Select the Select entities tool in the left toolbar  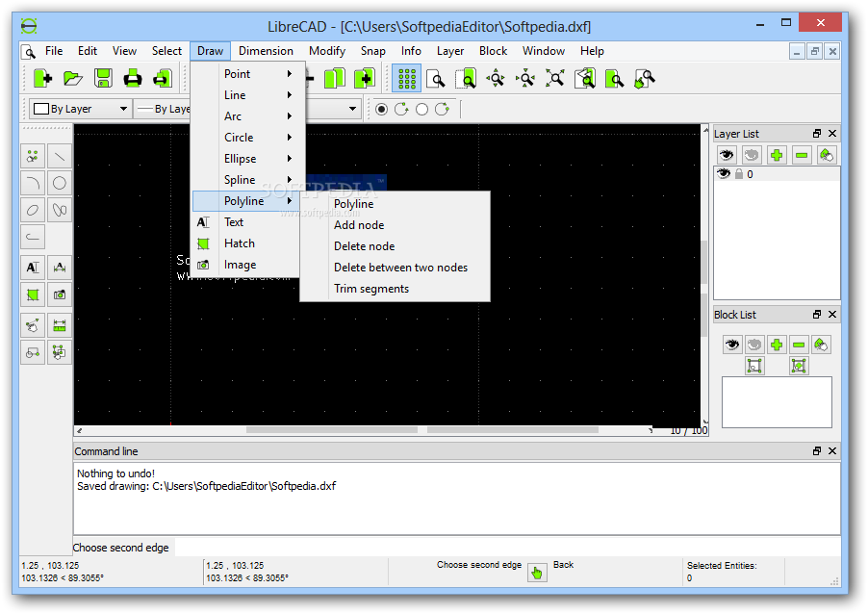(60, 352)
